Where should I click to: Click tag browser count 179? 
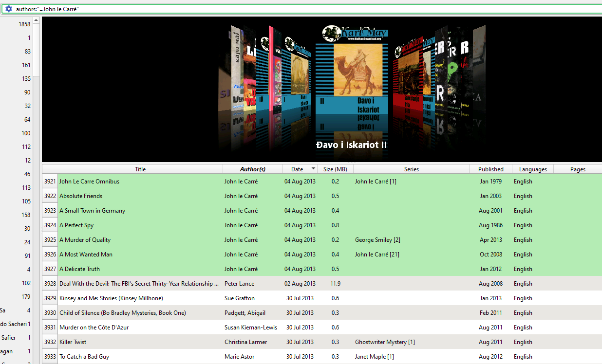(x=26, y=297)
